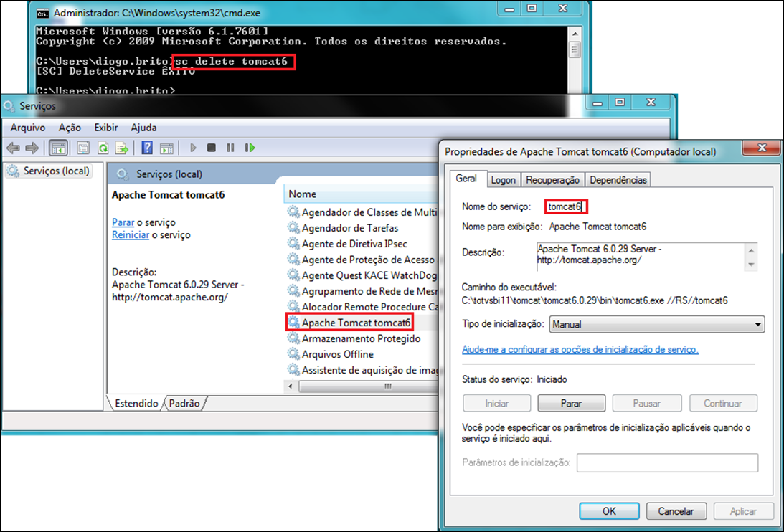784x532 pixels.
Task: Select Serviços (local) in the console tree
Action: (49, 171)
